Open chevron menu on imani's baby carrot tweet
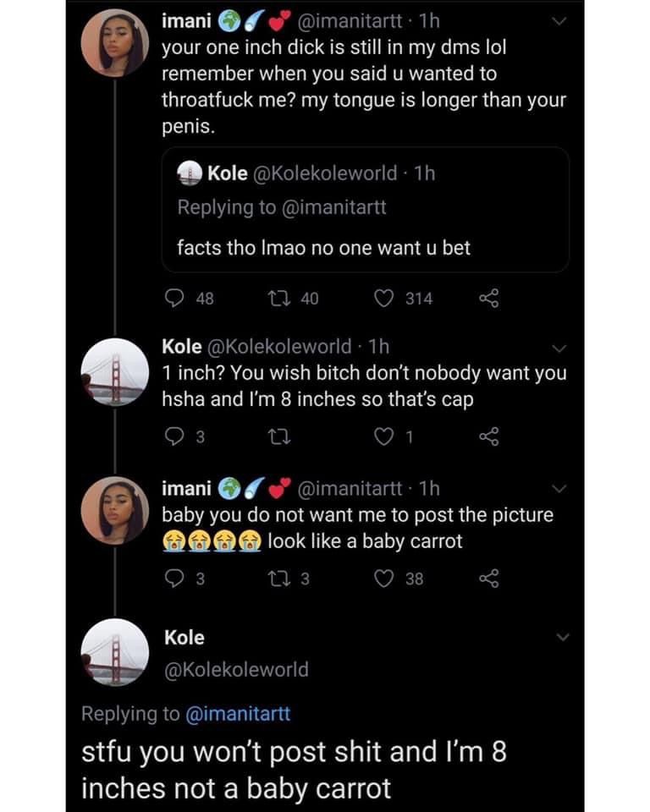The height and width of the screenshot is (812, 650). [559, 488]
